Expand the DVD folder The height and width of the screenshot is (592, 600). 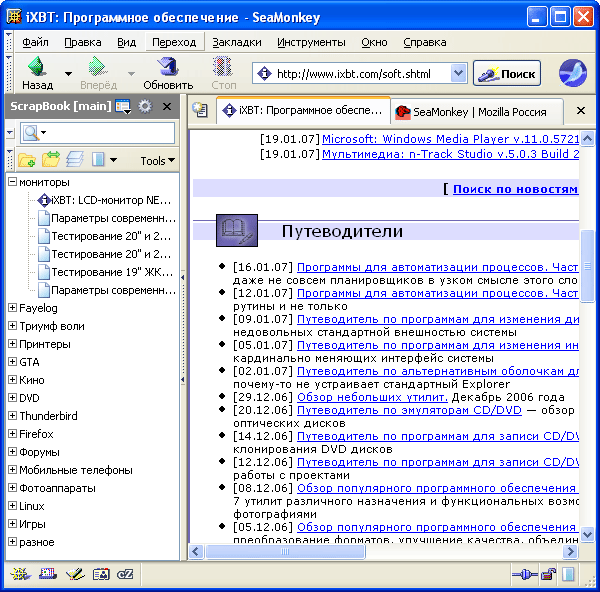(12, 398)
